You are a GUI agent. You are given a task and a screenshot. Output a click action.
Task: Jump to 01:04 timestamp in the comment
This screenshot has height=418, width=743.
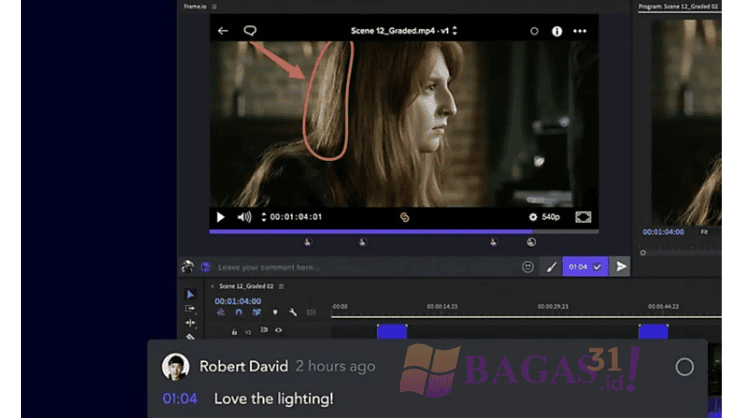coord(180,398)
